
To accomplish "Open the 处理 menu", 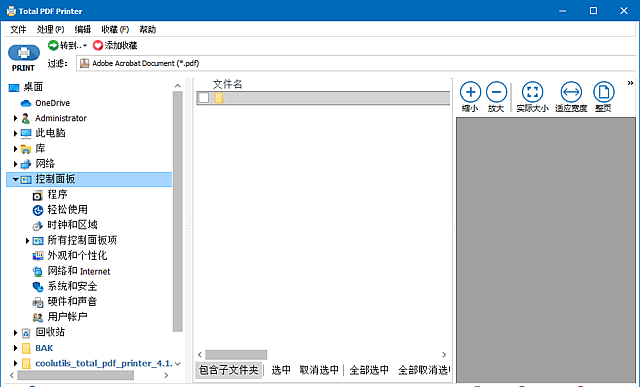I will [50, 29].
